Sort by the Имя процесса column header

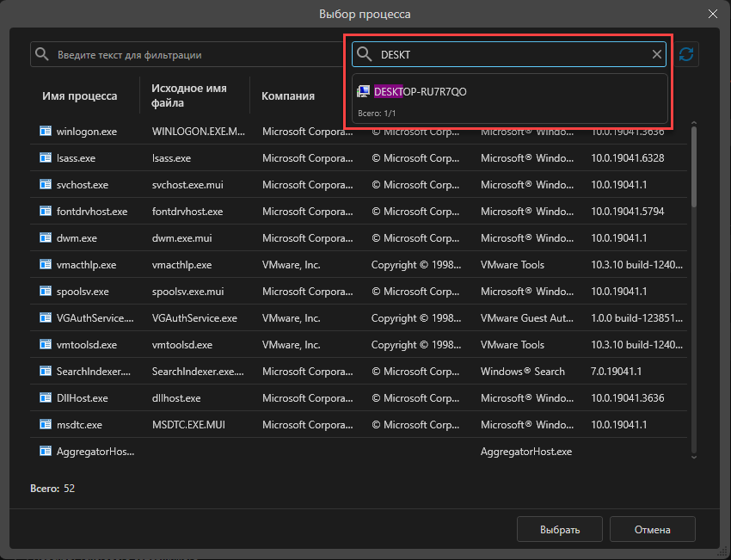80,96
